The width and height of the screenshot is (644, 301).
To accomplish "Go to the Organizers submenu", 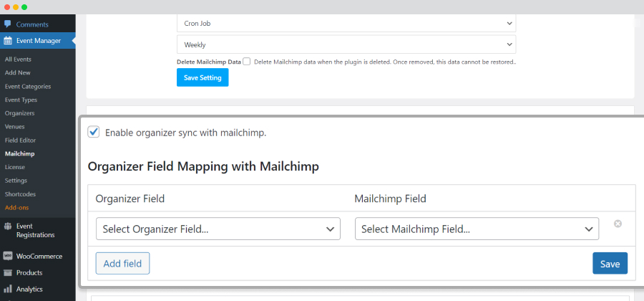I will click(20, 113).
